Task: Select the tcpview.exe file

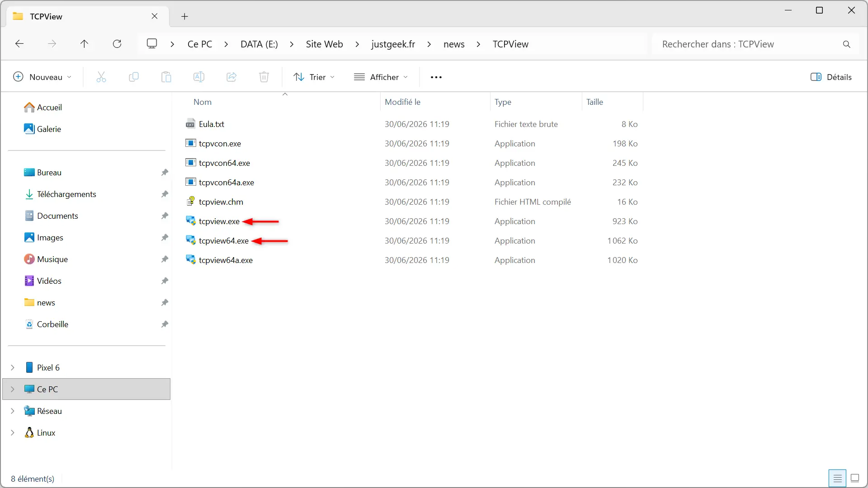Action: (219, 221)
